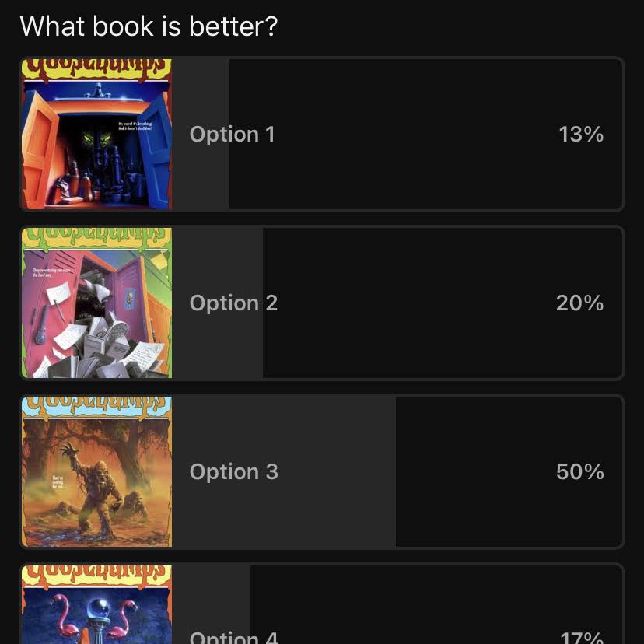Click Goosebumps logo on the swamp cover

[96, 406]
